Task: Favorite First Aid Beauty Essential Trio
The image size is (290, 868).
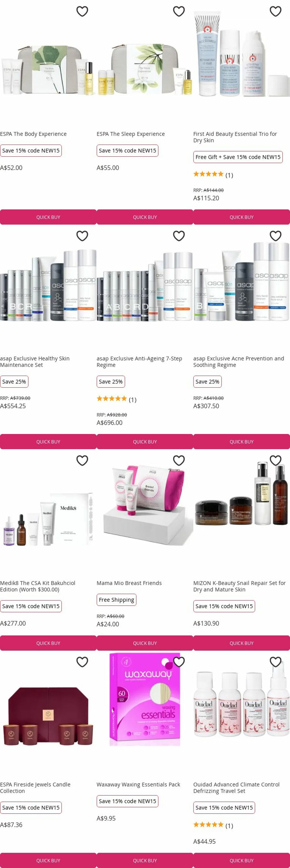Action: (276, 12)
